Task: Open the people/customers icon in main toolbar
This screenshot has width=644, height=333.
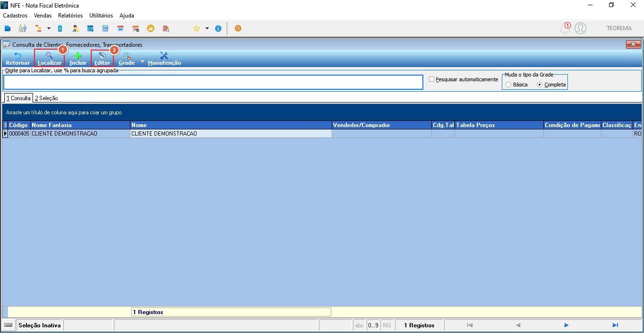Action: (23, 28)
